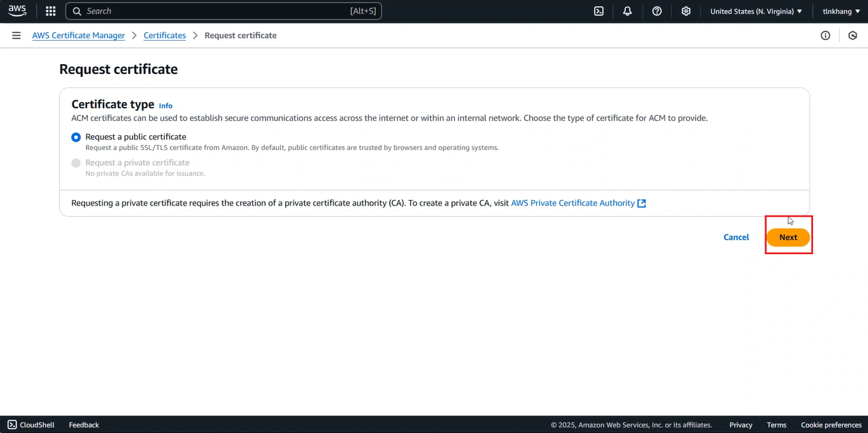868x433 pixels.
Task: Open the hexagon panel icon beside info
Action: [853, 35]
